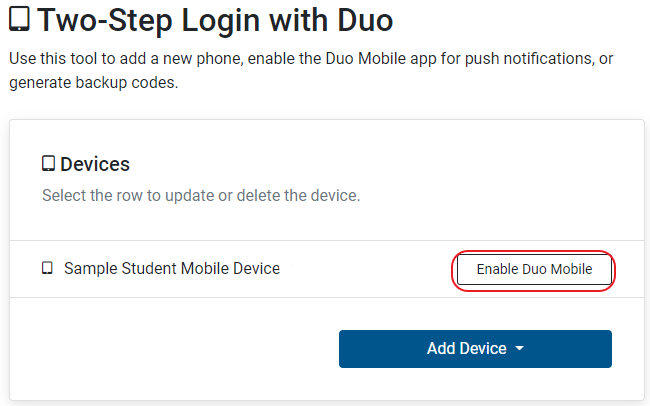Click the small phone icon in the device row
Screen dimensions: 650x406
coord(47,269)
